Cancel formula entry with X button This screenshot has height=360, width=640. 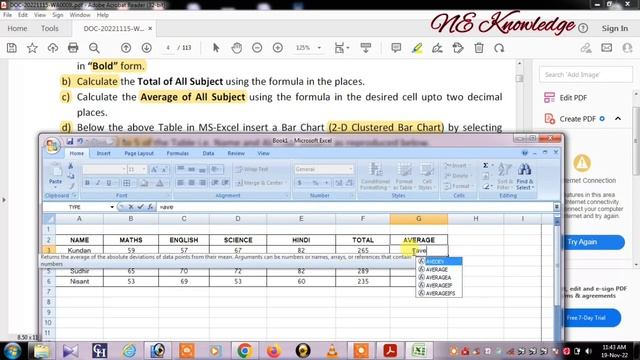(x=131, y=207)
